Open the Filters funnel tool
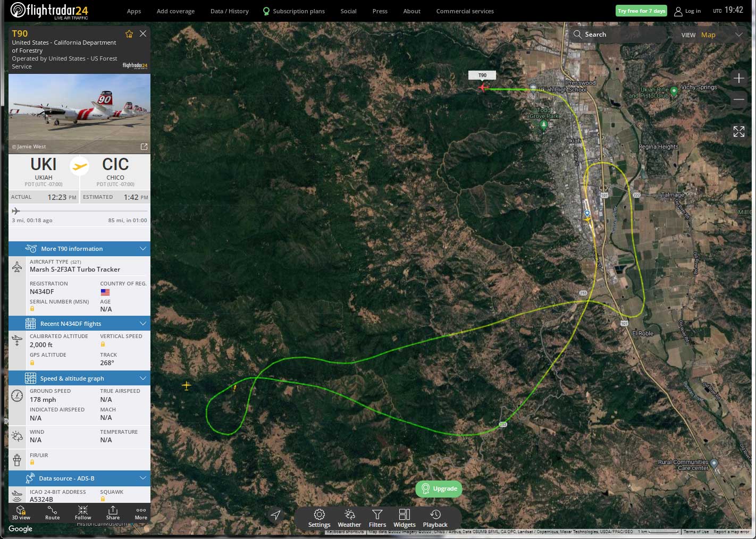This screenshot has width=756, height=539. coord(377,518)
